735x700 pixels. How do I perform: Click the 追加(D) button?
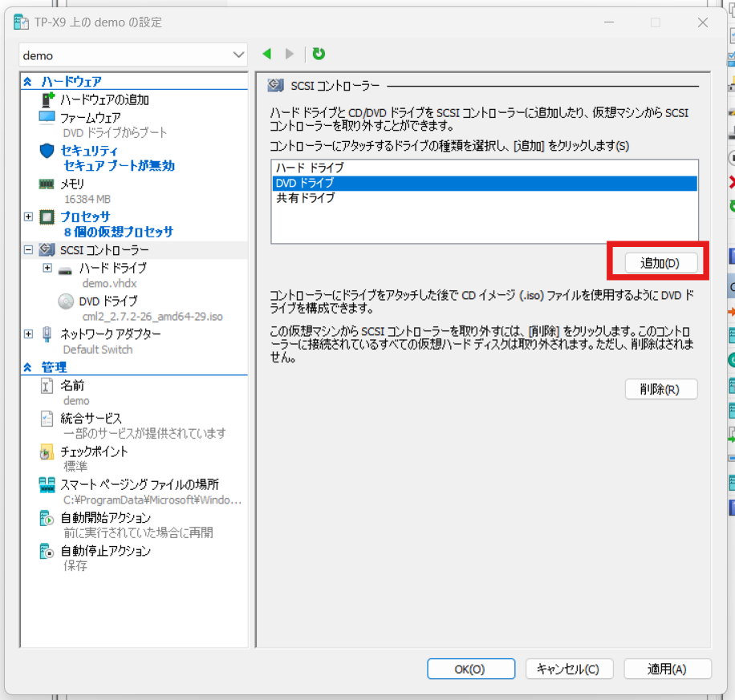661,263
